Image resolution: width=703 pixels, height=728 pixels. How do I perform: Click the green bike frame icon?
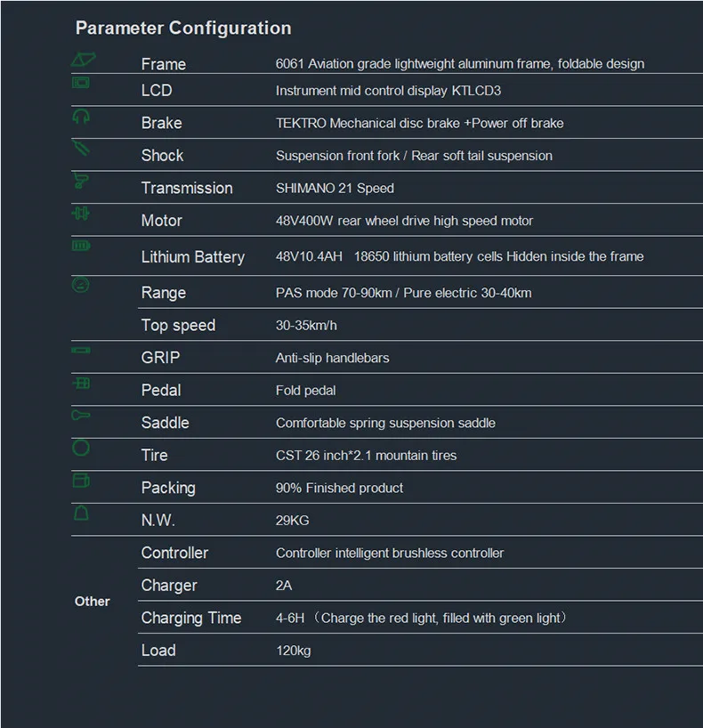83,60
